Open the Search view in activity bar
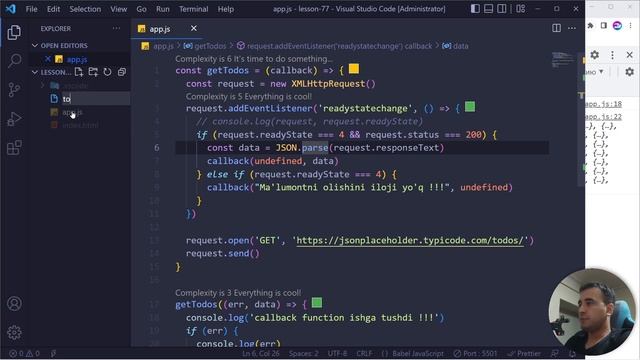The image size is (640, 360). pos(14,61)
